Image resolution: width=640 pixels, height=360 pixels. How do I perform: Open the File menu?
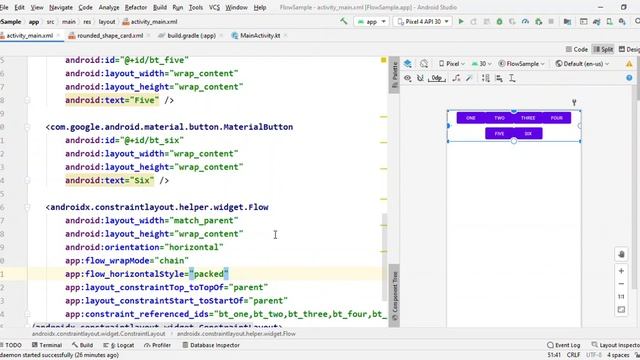(4, 7)
